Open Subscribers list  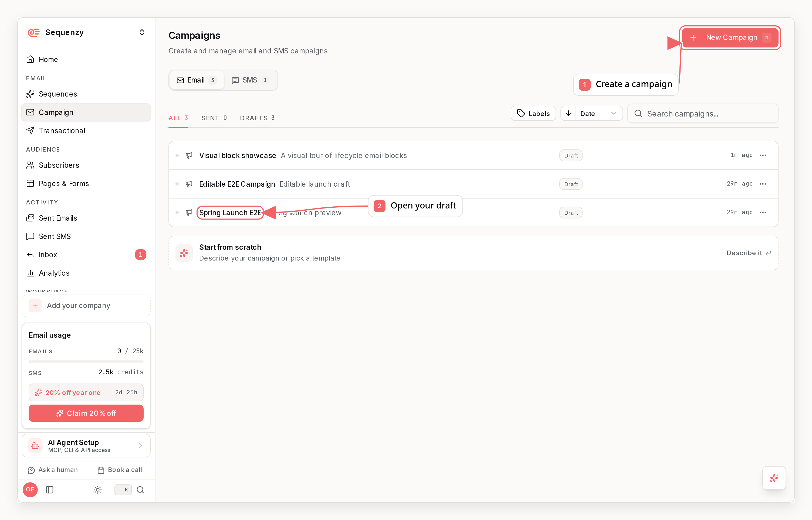86,165
